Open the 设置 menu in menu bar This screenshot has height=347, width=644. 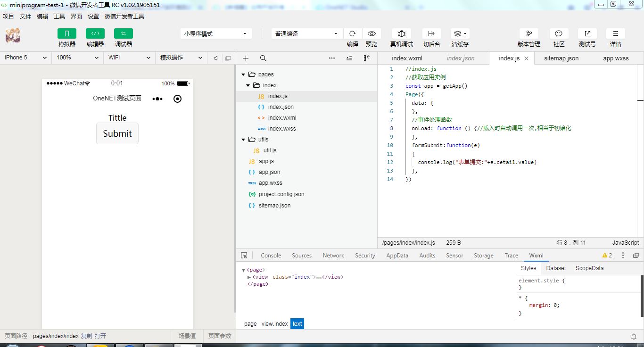click(93, 16)
